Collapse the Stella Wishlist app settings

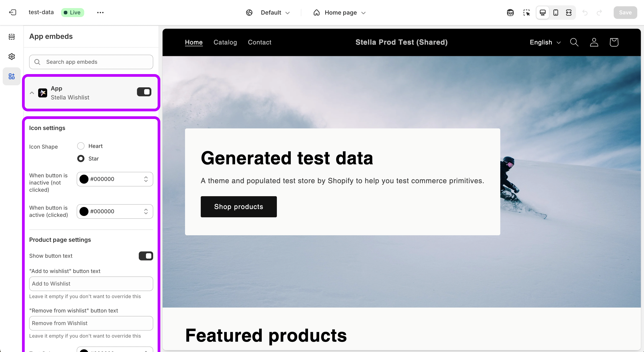(x=32, y=93)
